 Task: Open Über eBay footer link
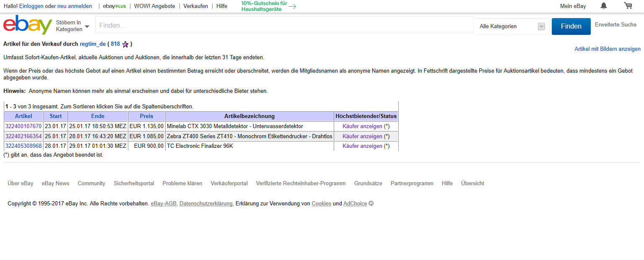point(21,184)
